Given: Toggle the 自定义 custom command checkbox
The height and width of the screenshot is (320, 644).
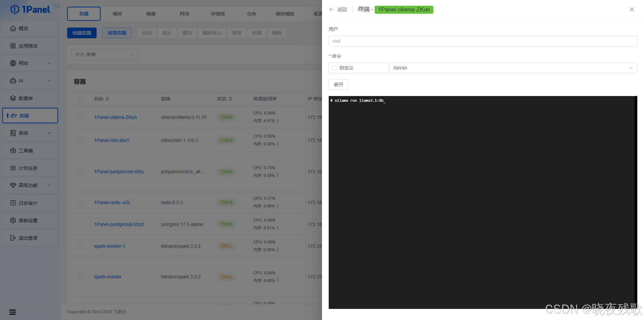Looking at the screenshot, I should point(334,68).
